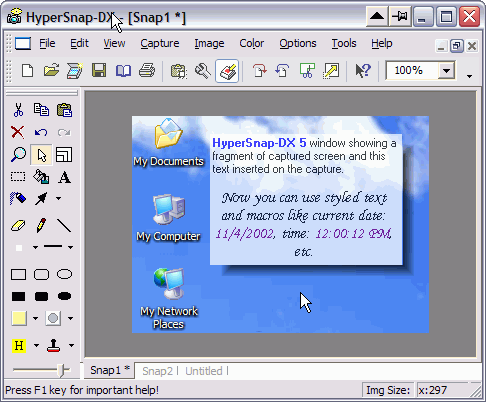Click the nested windows tool icon
The image size is (486, 402).
pyautogui.click(x=64, y=154)
